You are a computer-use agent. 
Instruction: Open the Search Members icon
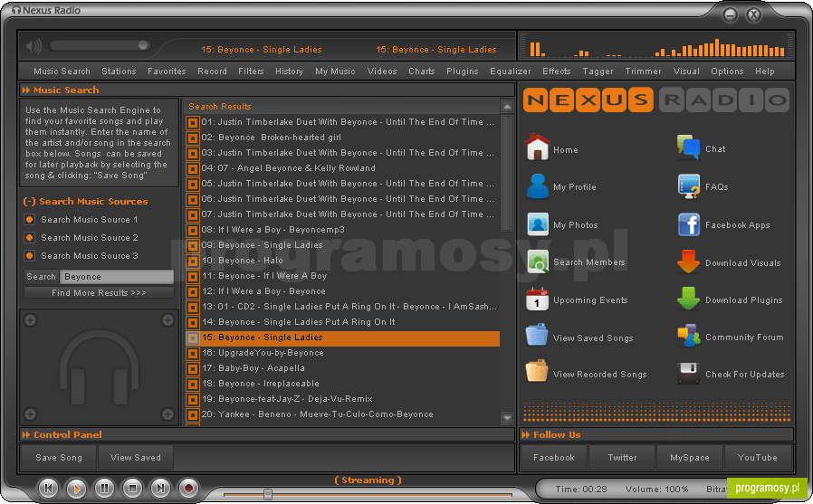click(537, 262)
